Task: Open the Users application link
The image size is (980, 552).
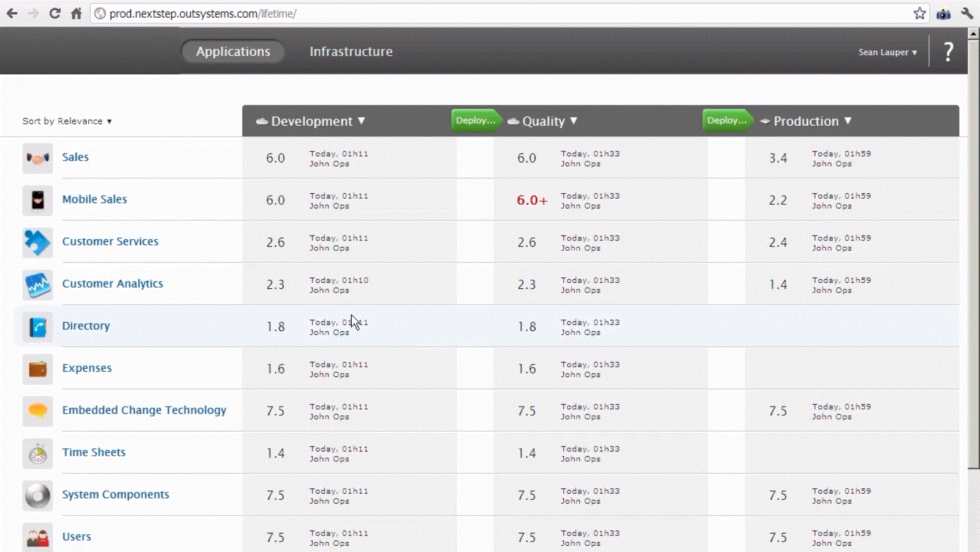Action: (77, 537)
